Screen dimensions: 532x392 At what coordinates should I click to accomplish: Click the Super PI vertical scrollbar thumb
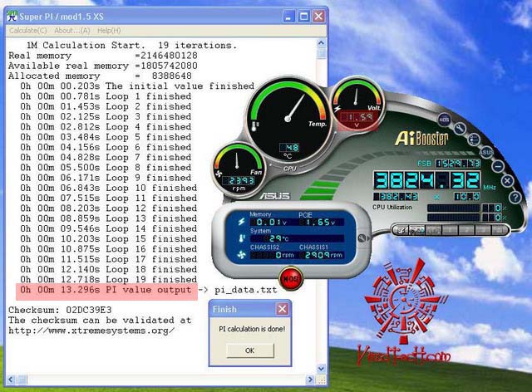click(321, 54)
